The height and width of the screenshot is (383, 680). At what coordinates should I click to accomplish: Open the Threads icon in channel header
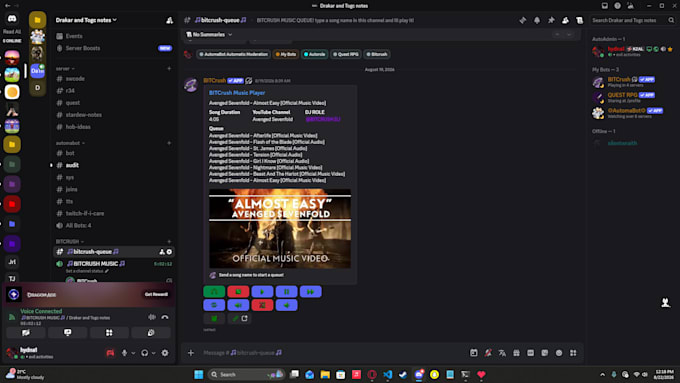click(x=523, y=20)
